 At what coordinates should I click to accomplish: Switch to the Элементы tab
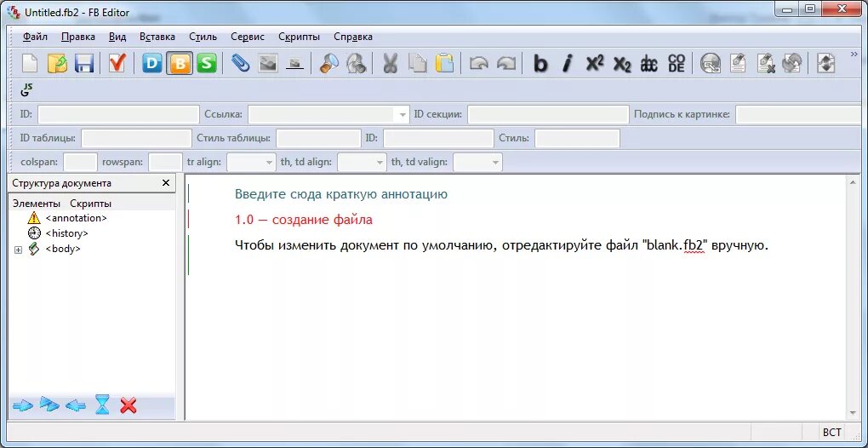point(37,204)
